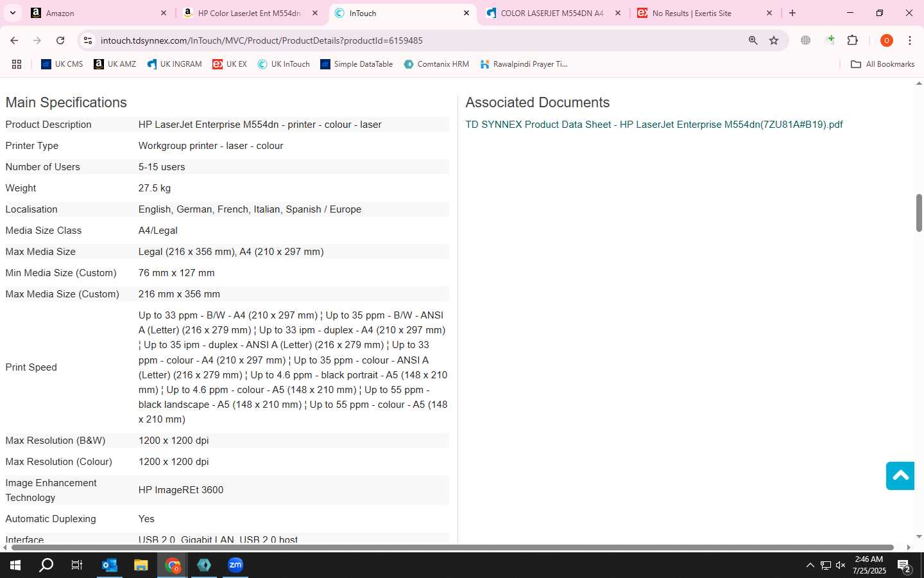This screenshot has width=924, height=578.
Task: Select the 'A4/Legal' media size class value
Action: click(158, 231)
